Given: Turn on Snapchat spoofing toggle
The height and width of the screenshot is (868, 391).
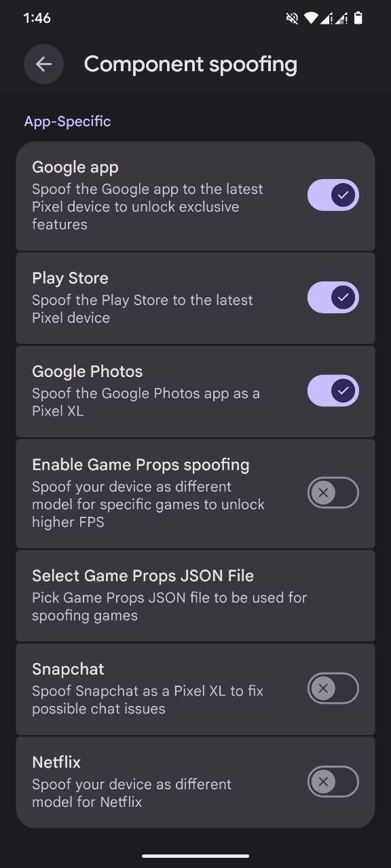Looking at the screenshot, I should click(333, 688).
